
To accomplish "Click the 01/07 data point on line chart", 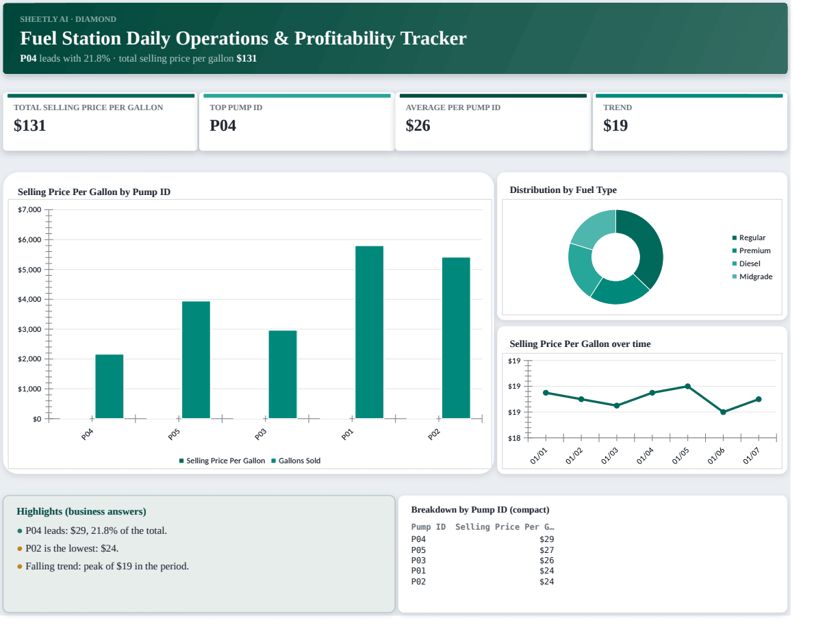I will coord(759,399).
